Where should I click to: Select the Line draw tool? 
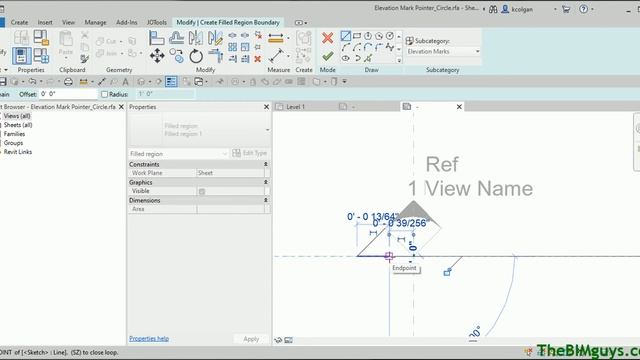[x=346, y=36]
